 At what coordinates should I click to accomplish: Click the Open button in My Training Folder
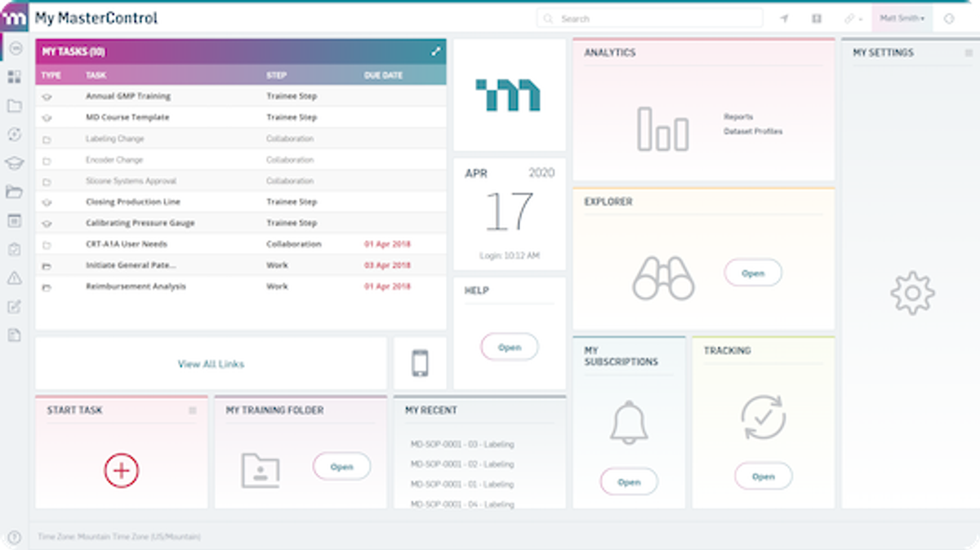(x=341, y=467)
